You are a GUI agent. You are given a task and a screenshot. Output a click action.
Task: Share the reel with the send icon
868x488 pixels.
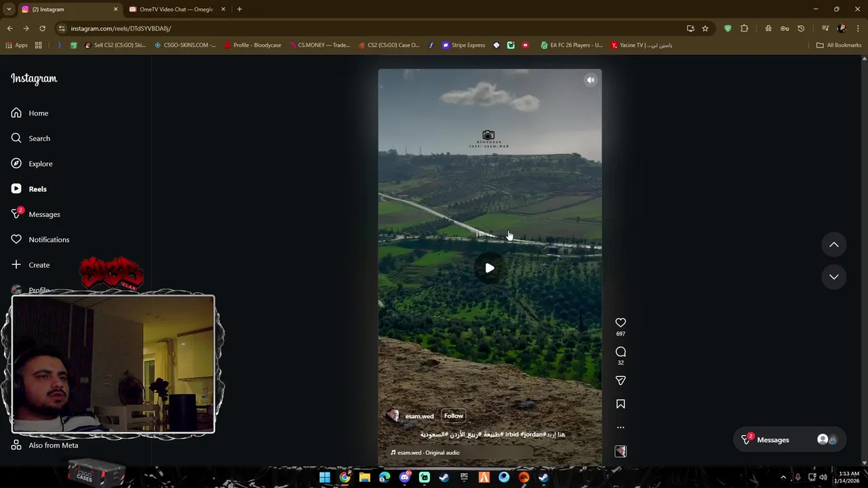coord(620,380)
